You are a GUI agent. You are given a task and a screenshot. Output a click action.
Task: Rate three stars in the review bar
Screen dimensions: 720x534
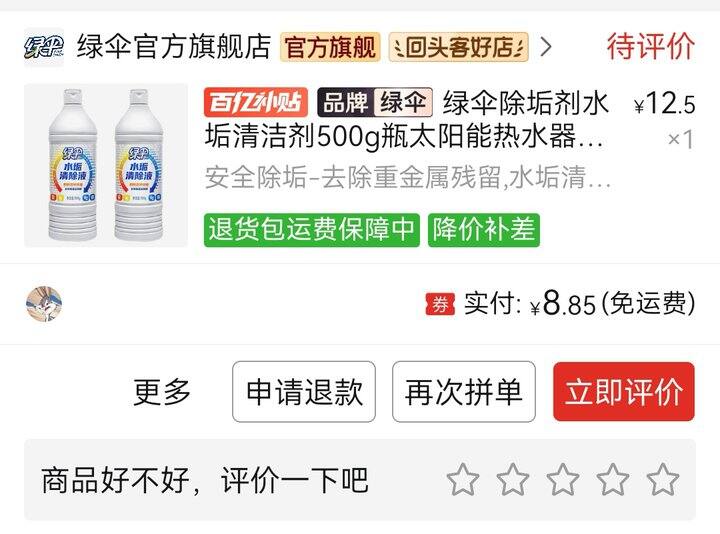point(562,480)
